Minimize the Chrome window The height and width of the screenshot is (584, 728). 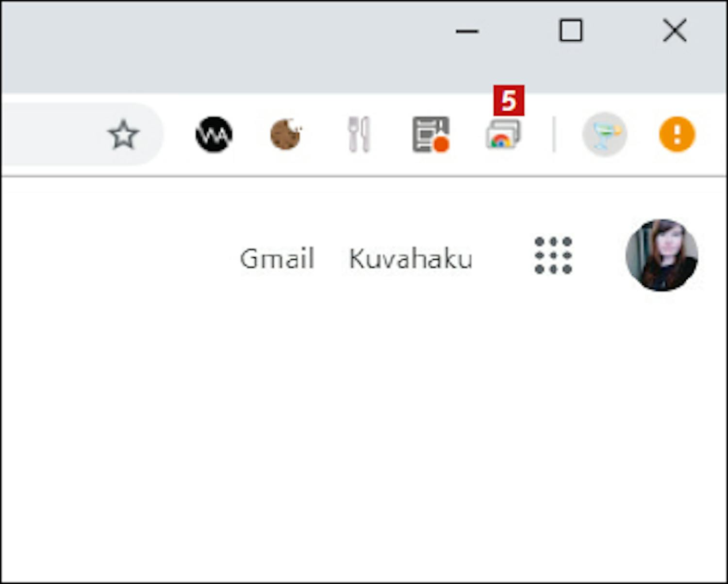click(467, 32)
